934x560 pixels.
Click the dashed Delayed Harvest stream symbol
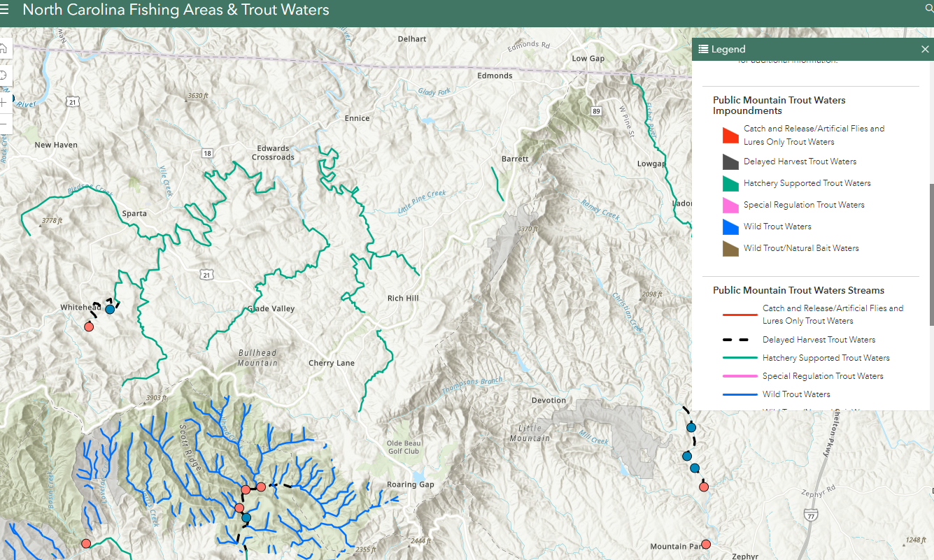[740, 340]
